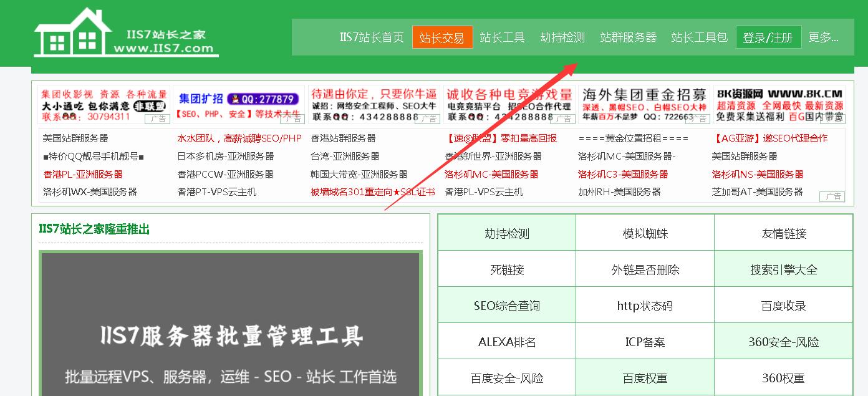Click the 站长工具包 navigation item
Viewport: 868px width, 396px height.
pos(699,37)
